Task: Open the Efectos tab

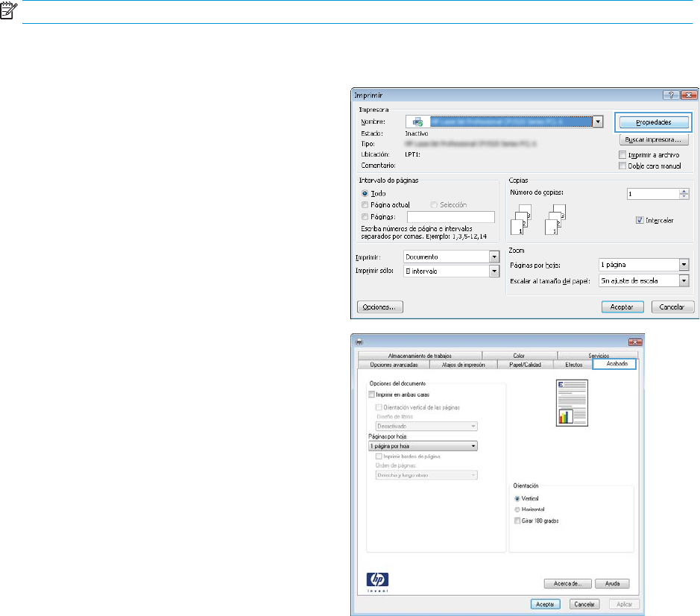Action: [573, 365]
